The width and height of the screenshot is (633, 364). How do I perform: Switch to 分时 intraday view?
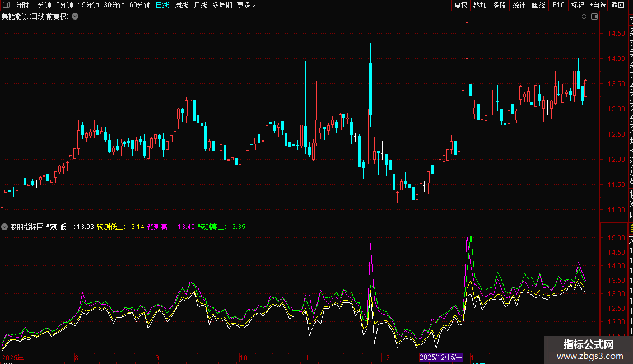[x=22, y=5]
